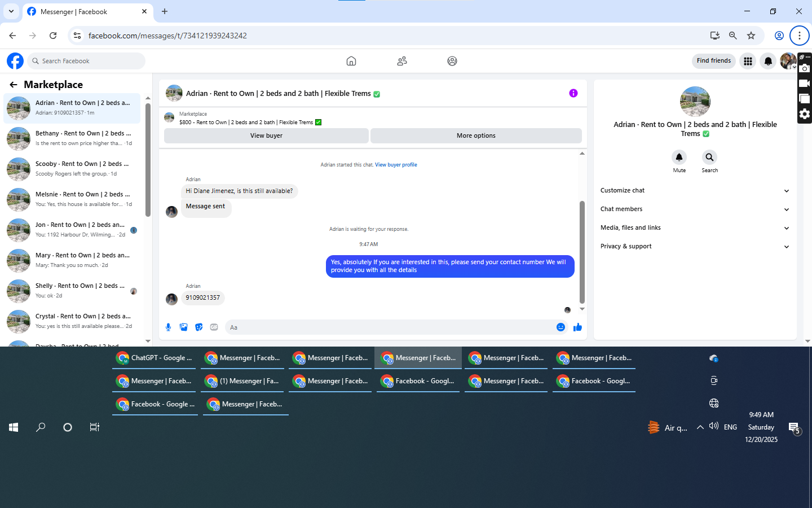Open Jon Rent to Own conversation
812x508 pixels.
pos(72,230)
